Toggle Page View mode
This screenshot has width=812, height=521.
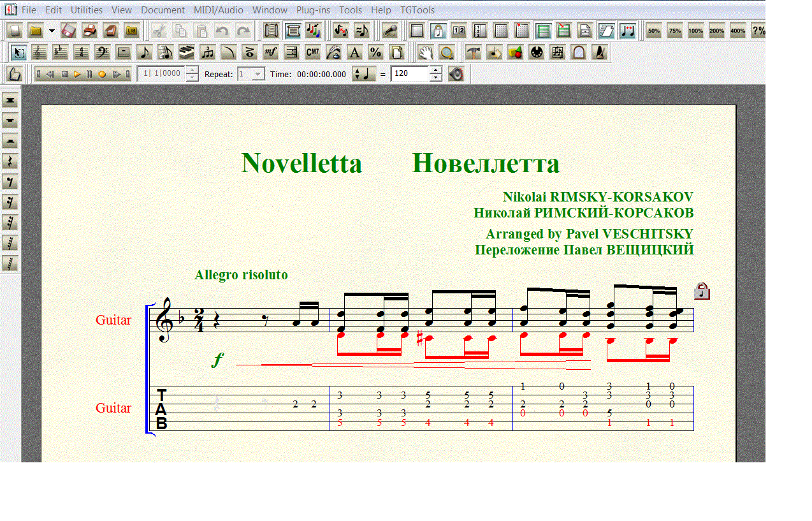tap(293, 31)
